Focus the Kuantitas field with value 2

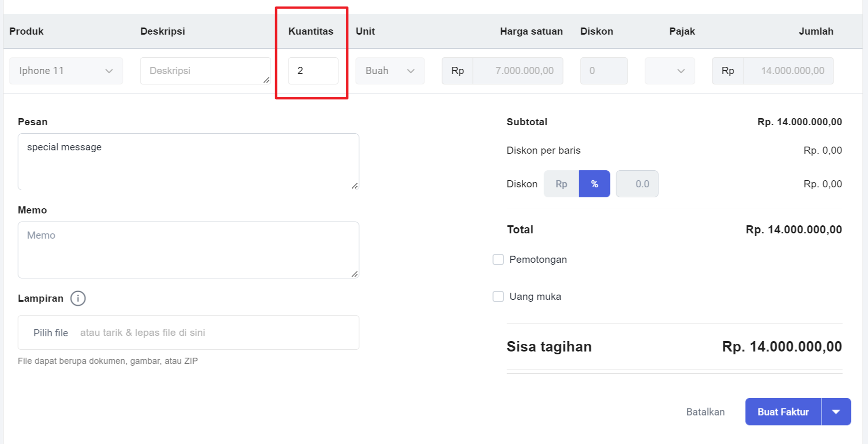coord(313,71)
